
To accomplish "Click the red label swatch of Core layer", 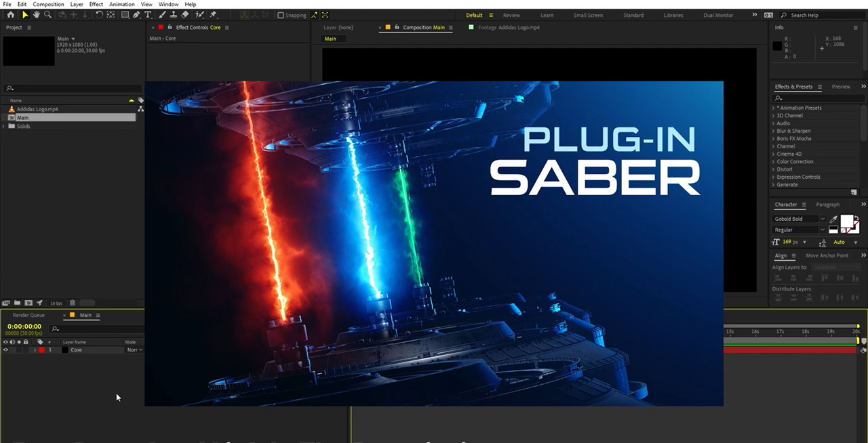I will tap(41, 350).
